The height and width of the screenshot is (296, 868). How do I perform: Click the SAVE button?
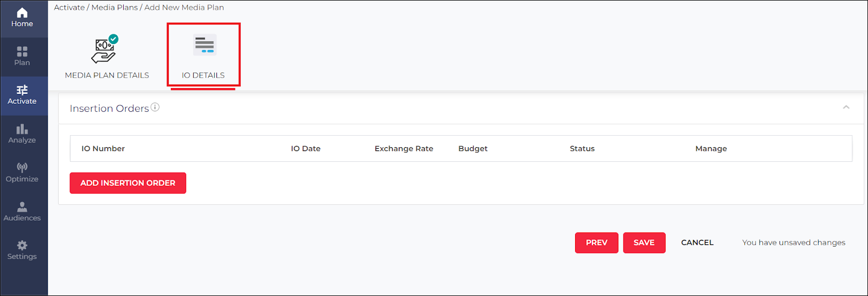[644, 243]
